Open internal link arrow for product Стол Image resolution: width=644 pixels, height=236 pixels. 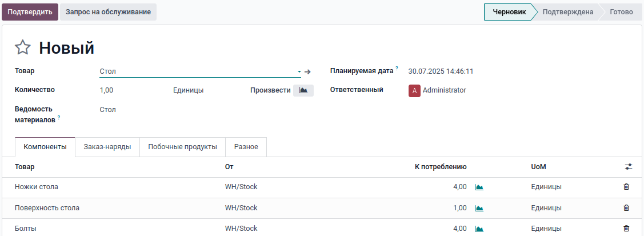tap(307, 72)
